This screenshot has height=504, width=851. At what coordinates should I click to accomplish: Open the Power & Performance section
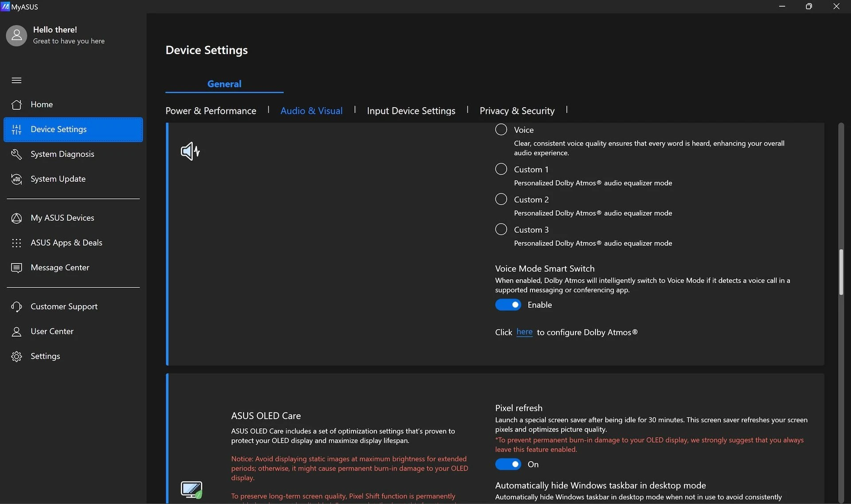(211, 111)
